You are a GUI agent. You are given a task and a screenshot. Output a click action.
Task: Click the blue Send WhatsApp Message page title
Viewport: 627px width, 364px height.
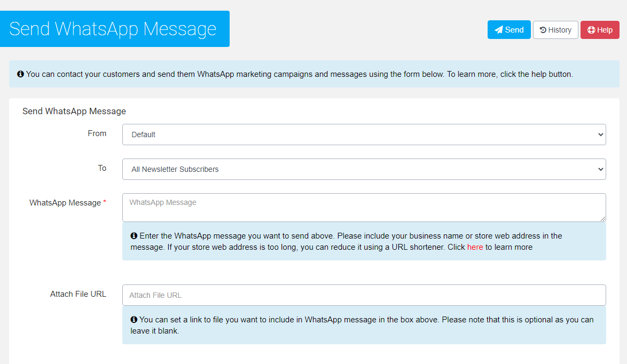tap(113, 29)
